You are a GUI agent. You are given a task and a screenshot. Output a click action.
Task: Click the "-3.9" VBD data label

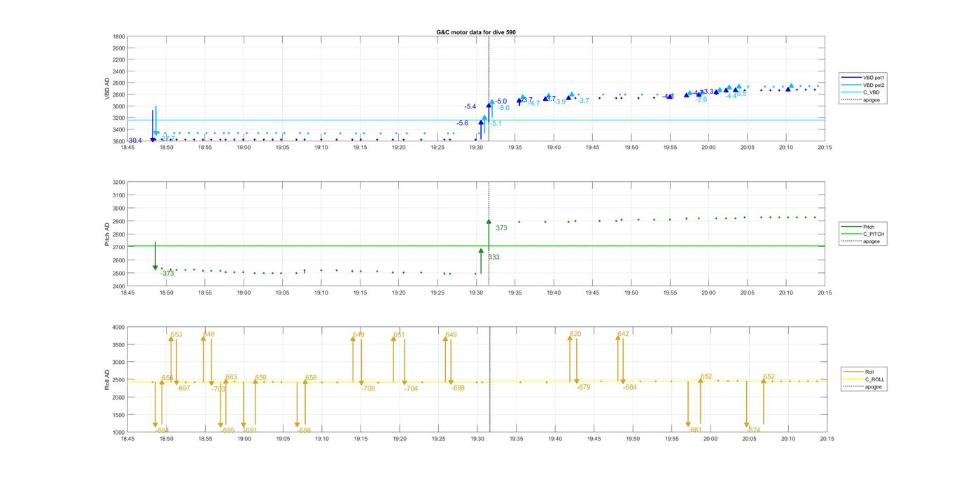tap(559, 102)
